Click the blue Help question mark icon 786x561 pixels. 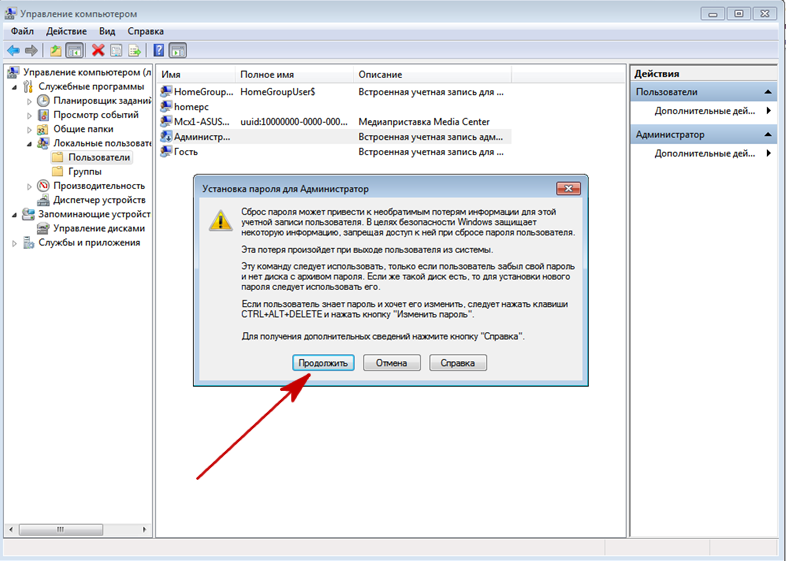pyautogui.click(x=159, y=50)
